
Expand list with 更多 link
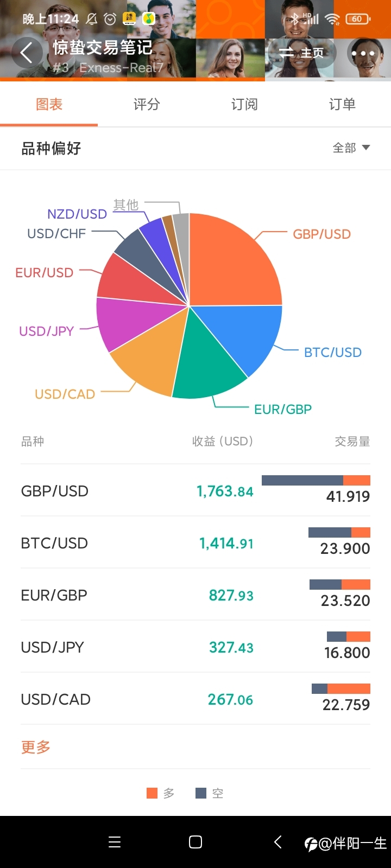pos(36,747)
